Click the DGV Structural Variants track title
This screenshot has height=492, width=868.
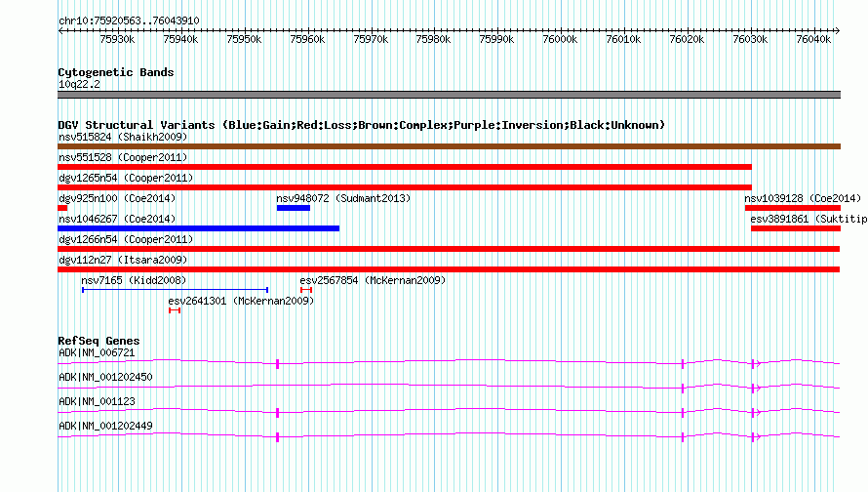tap(361, 125)
